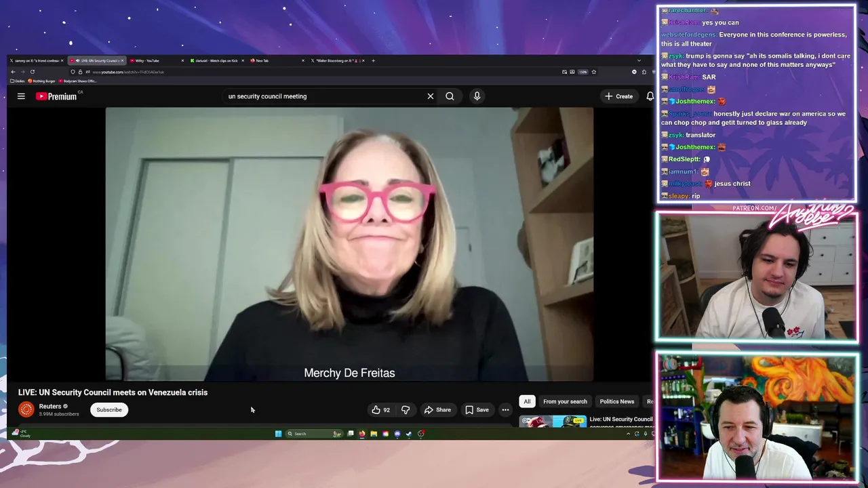Share the Reuters live video
The width and height of the screenshot is (868, 488).
pyautogui.click(x=437, y=409)
